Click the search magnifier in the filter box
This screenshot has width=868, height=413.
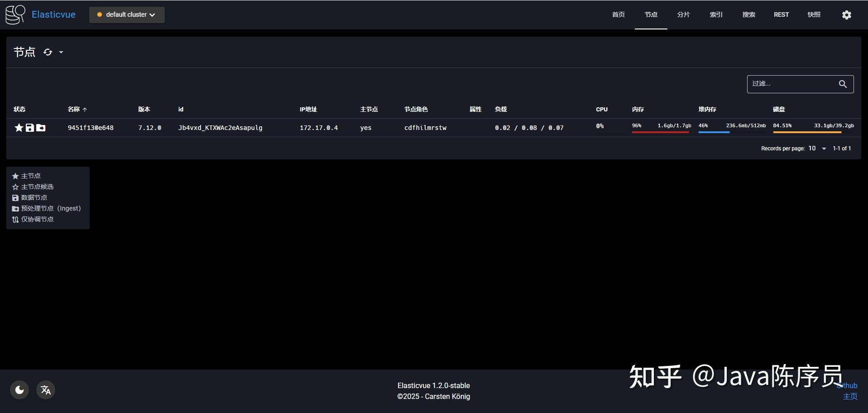coord(842,84)
